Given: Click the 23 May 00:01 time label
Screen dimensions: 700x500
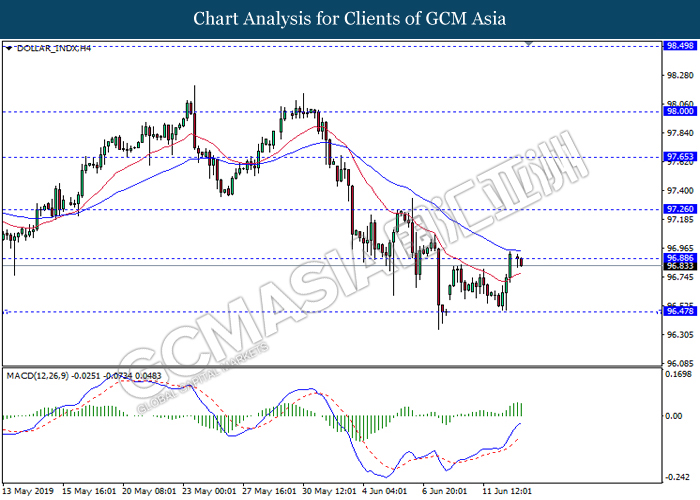Looking at the screenshot, I should pyautogui.click(x=209, y=491).
